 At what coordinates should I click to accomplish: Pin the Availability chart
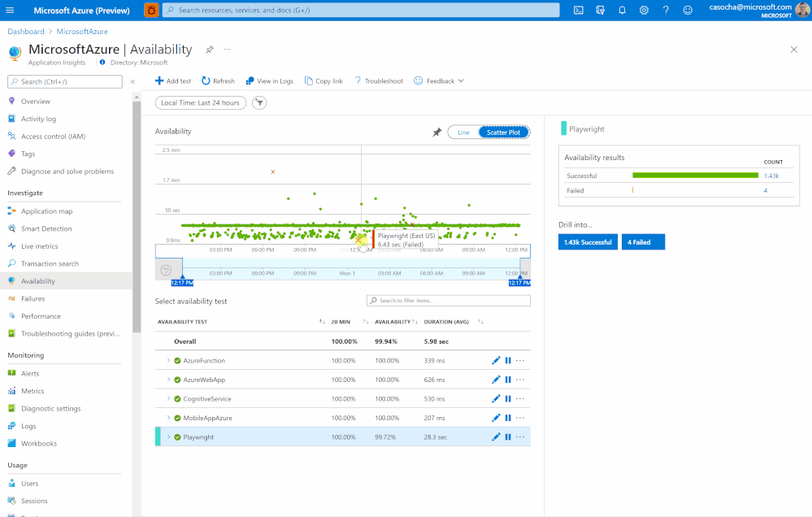click(436, 133)
